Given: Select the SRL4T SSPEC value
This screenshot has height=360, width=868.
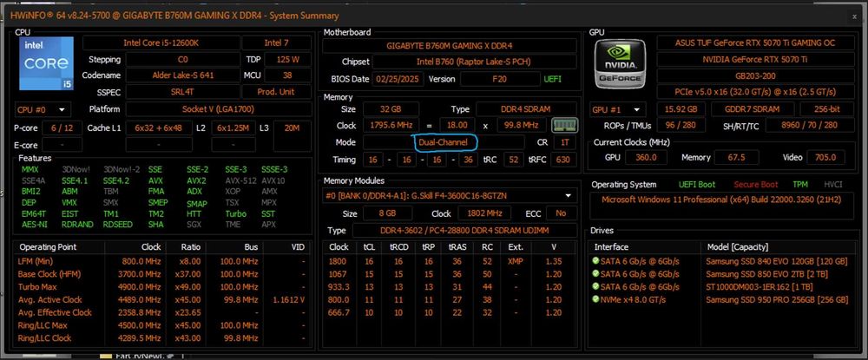Looking at the screenshot, I should pos(182,92).
